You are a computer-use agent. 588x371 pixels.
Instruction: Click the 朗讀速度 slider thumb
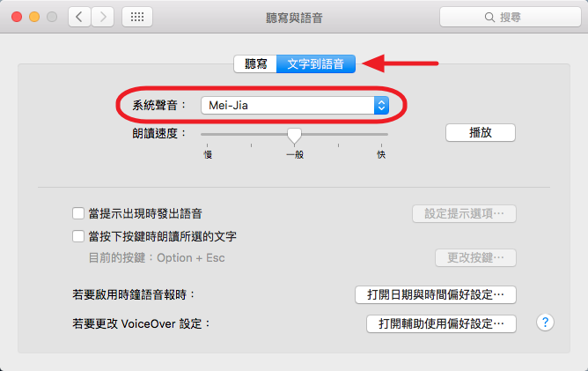pos(294,136)
